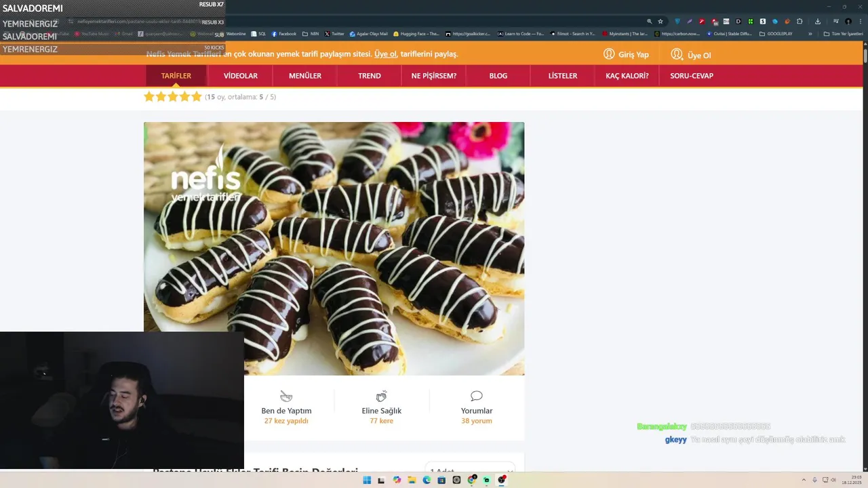Open the Extensions puzzle icon

click(x=800, y=21)
